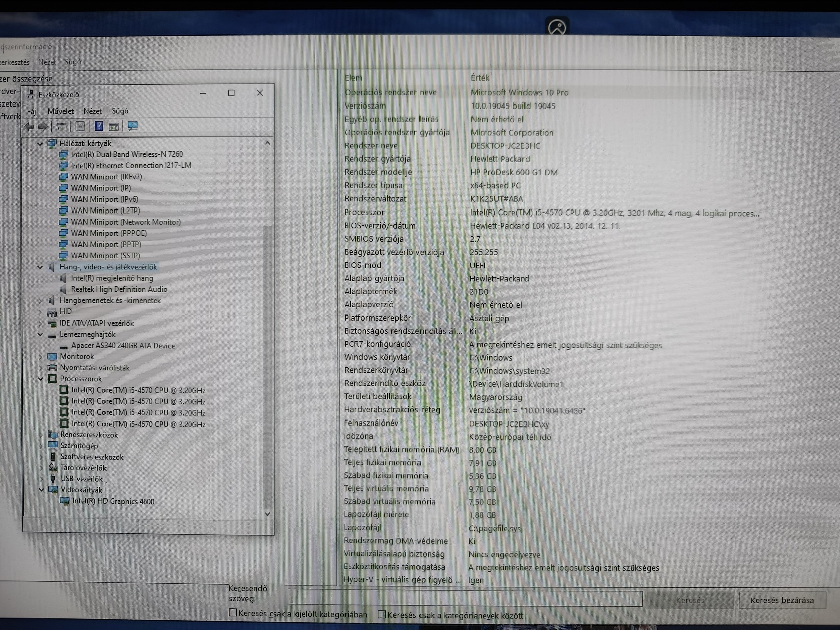Click the scan for hardware changes monitor icon
The height and width of the screenshot is (630, 840).
tap(133, 126)
